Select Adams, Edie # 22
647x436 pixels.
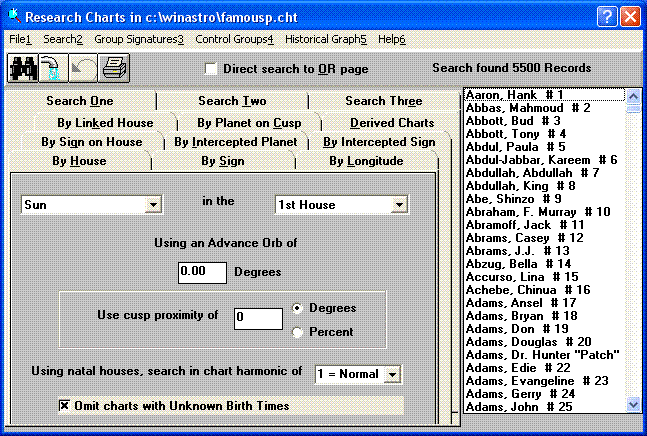coord(544,368)
